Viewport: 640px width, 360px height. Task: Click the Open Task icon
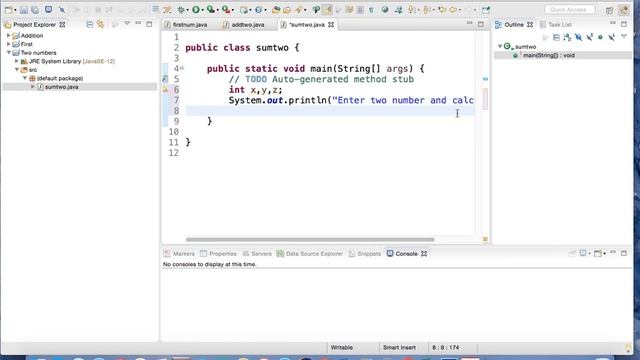[x=287, y=9]
